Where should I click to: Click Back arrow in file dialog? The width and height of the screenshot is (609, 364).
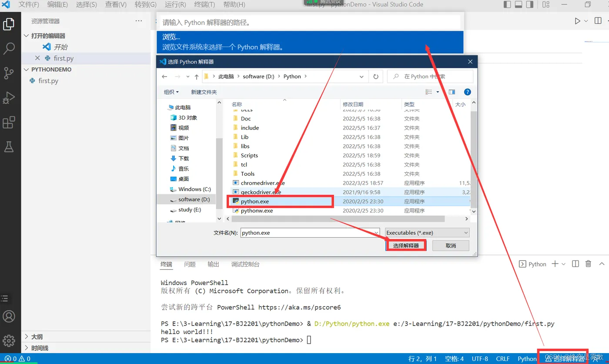click(164, 77)
